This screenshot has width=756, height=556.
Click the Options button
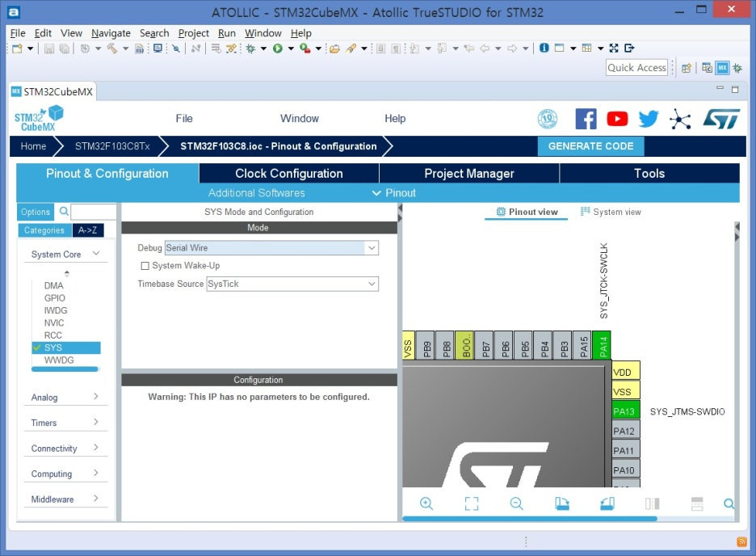pyautogui.click(x=36, y=212)
